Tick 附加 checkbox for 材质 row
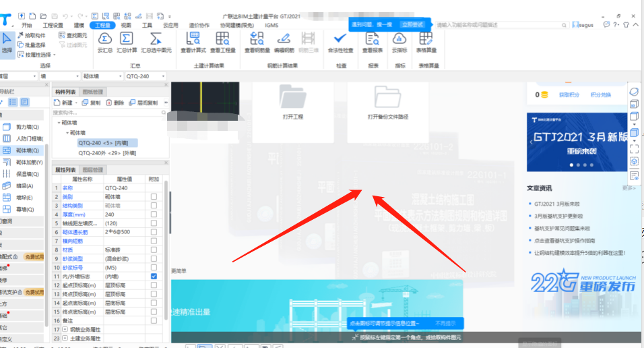Image resolution: width=644 pixels, height=348 pixels. (x=154, y=250)
